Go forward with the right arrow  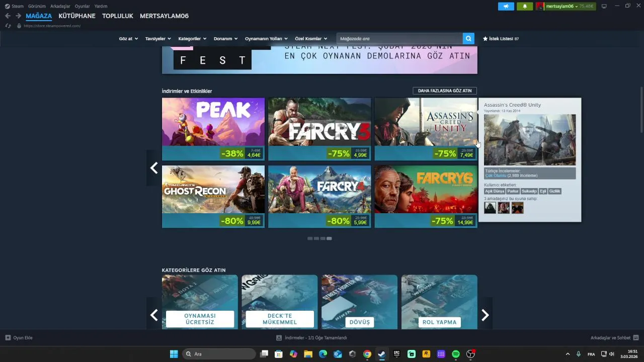(x=18, y=16)
